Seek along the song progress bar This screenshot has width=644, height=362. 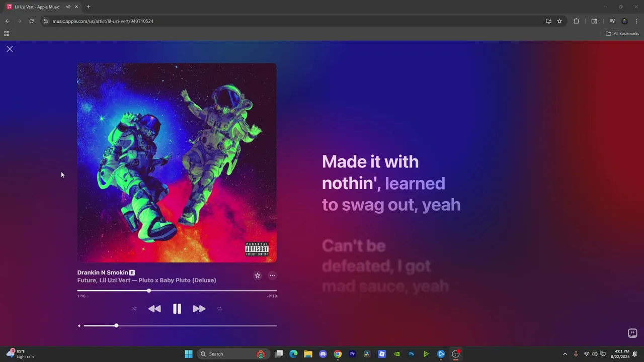(x=177, y=291)
